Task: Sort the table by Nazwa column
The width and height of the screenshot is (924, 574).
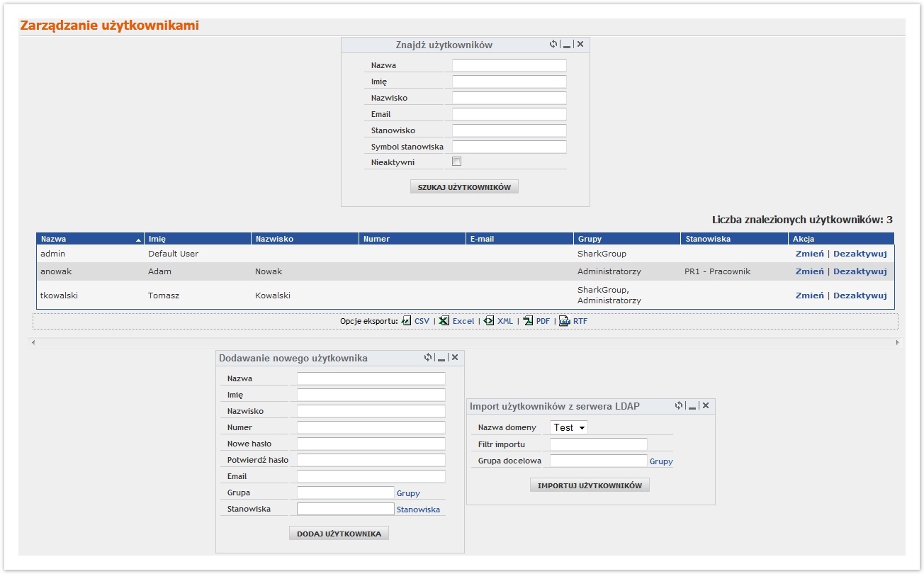Action: tap(54, 239)
